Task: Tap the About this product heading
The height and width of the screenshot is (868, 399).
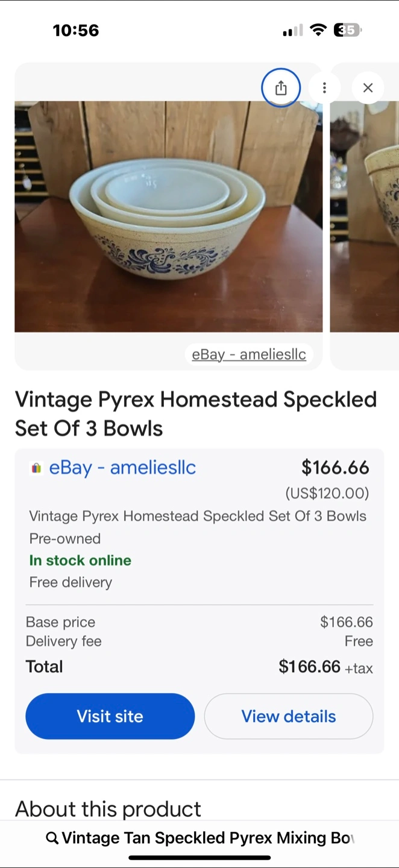Action: pyautogui.click(x=108, y=808)
